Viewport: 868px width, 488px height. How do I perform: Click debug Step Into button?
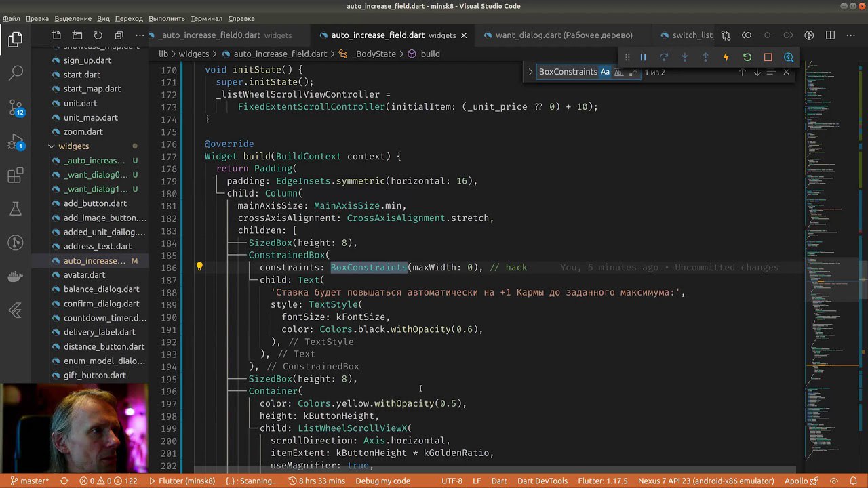[685, 58]
